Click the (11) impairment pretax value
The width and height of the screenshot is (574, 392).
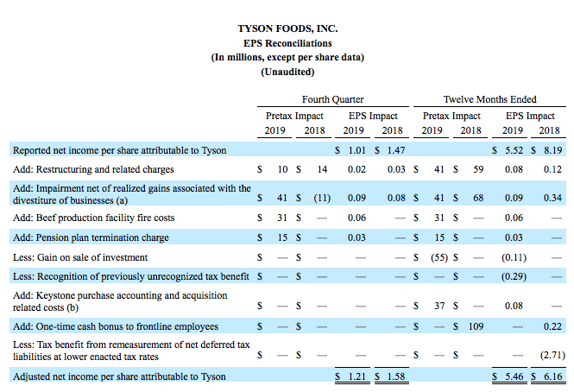pos(322,198)
